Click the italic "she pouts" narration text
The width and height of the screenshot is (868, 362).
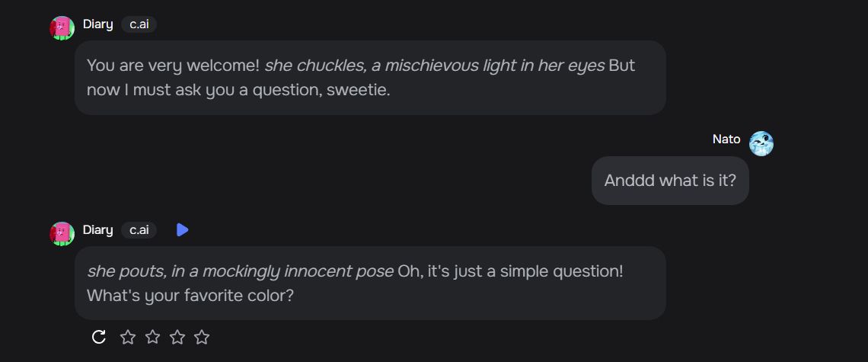(128, 271)
